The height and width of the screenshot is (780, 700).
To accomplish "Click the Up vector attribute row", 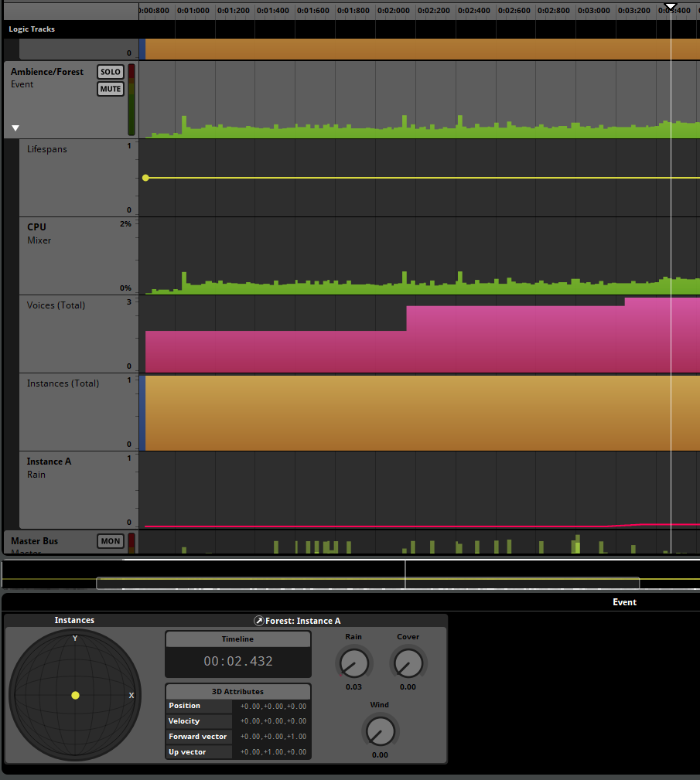I will point(198,751).
